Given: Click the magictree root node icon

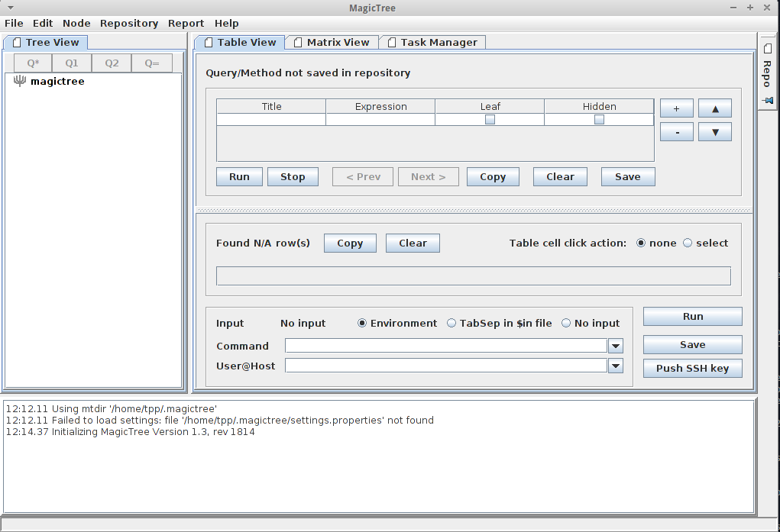Looking at the screenshot, I should coord(19,81).
